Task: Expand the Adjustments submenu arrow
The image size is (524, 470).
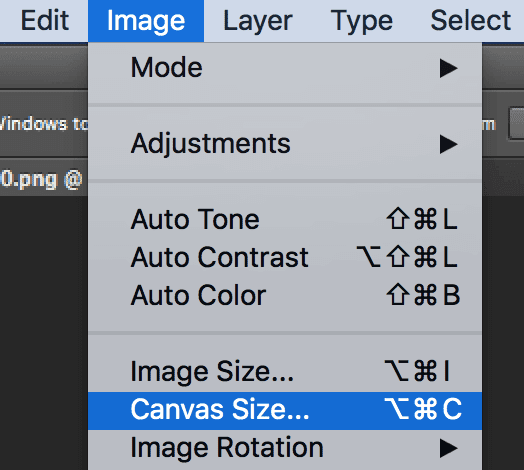Action: point(448,144)
